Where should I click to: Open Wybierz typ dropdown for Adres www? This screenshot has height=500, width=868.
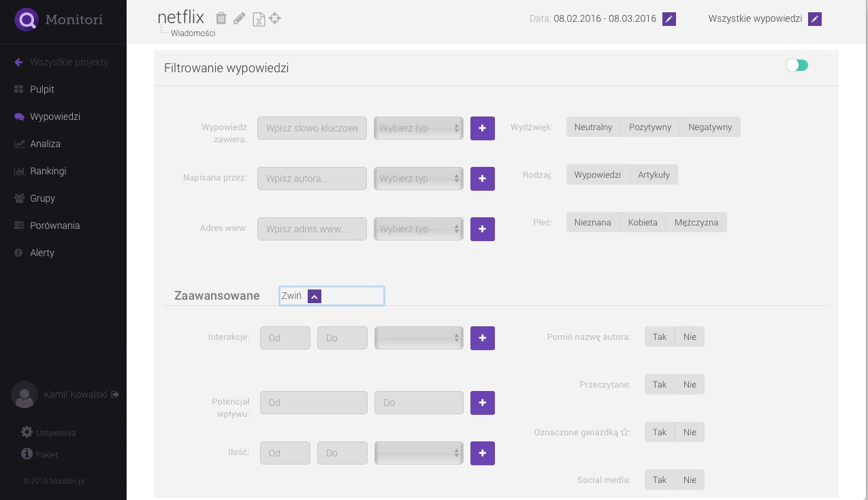(x=419, y=229)
